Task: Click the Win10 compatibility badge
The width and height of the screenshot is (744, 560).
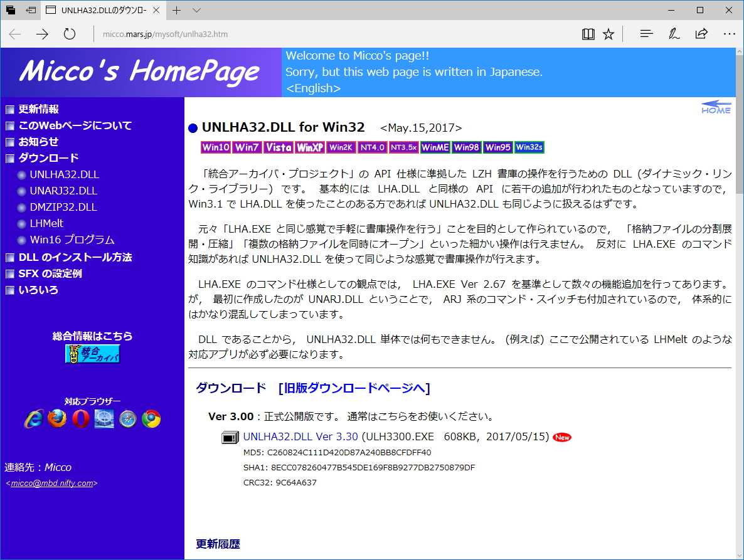Action: pyautogui.click(x=215, y=147)
